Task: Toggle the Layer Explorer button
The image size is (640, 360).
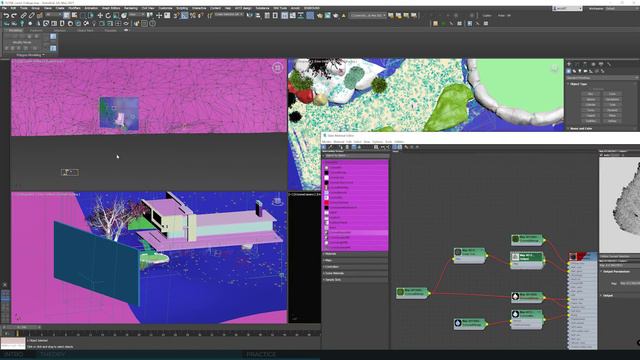Action: click(275, 16)
